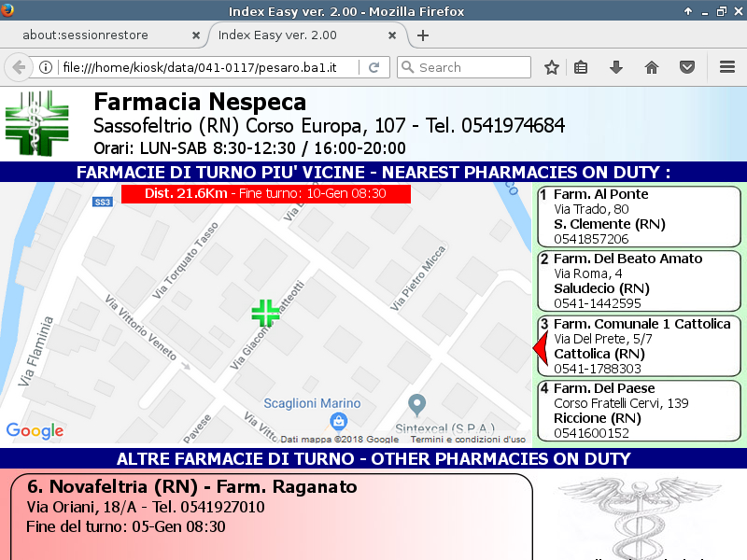Click the back navigation arrow
The height and width of the screenshot is (560, 747).
(x=18, y=67)
